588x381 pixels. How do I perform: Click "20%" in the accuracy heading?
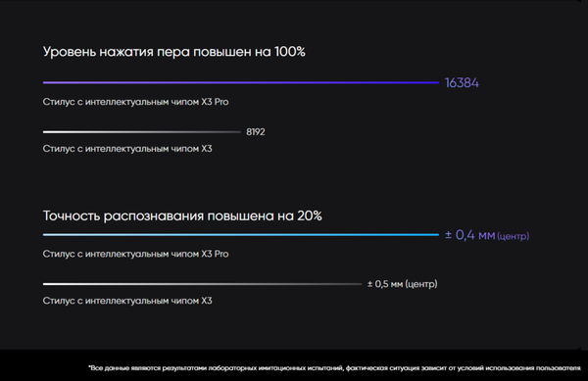click(310, 215)
